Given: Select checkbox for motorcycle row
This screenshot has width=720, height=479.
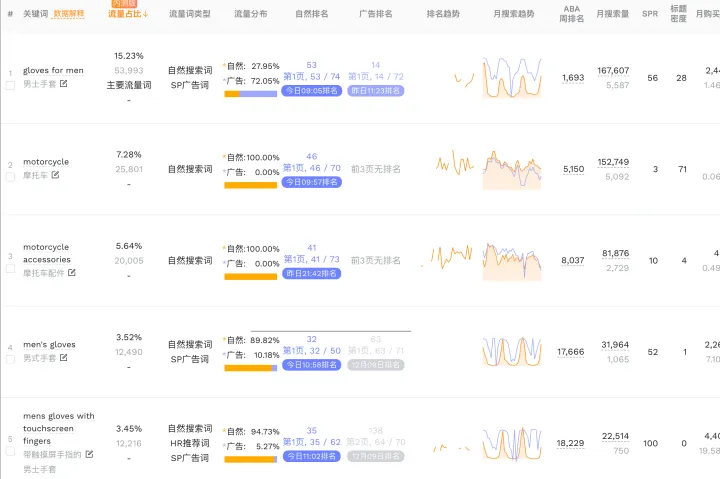Looking at the screenshot, I should coord(10,177).
